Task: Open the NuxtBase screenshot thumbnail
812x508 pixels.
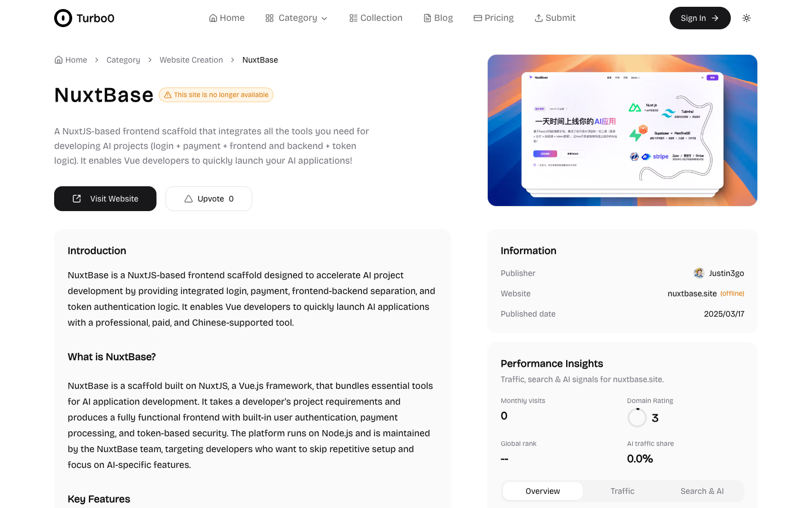Action: click(623, 130)
